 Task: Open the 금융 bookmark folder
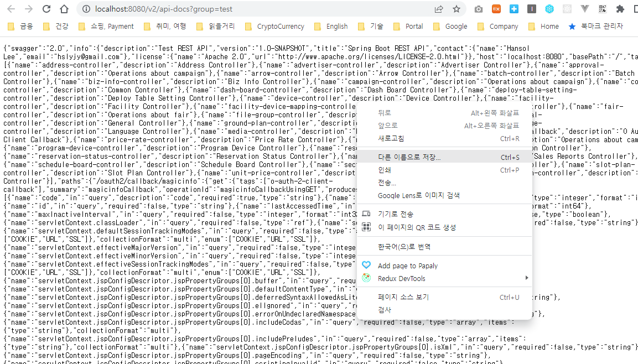(20, 27)
